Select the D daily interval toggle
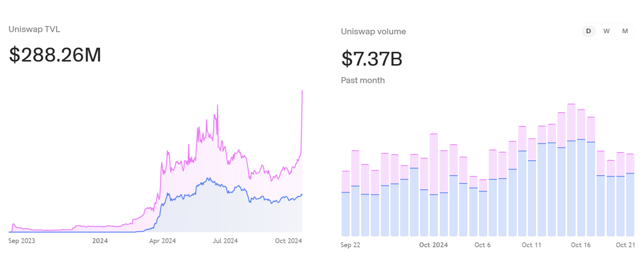 [x=588, y=31]
